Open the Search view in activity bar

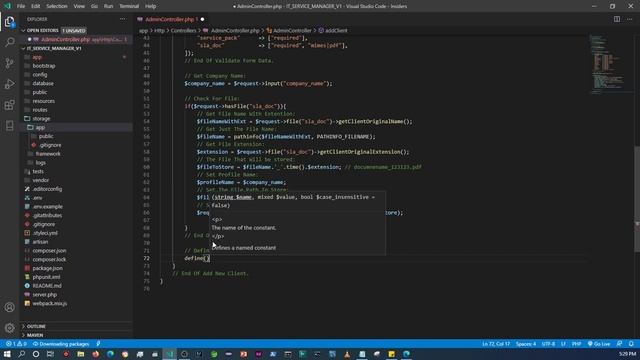click(x=9, y=42)
